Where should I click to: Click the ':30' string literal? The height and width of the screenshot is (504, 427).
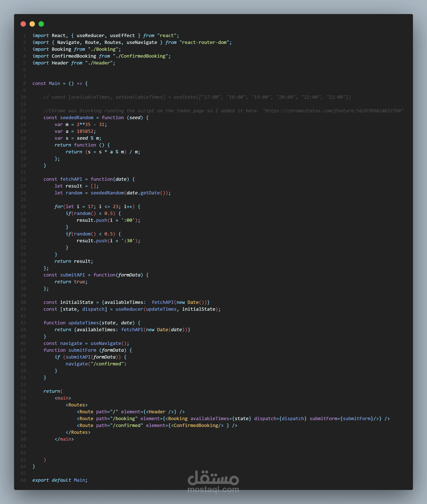click(x=128, y=241)
